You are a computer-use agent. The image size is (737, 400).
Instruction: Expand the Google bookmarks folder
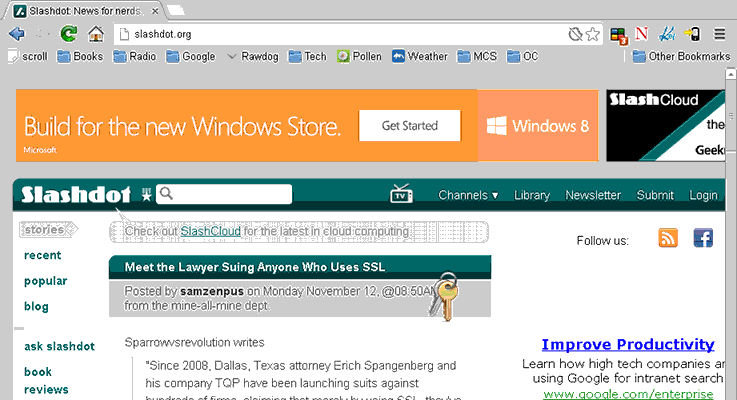click(190, 56)
